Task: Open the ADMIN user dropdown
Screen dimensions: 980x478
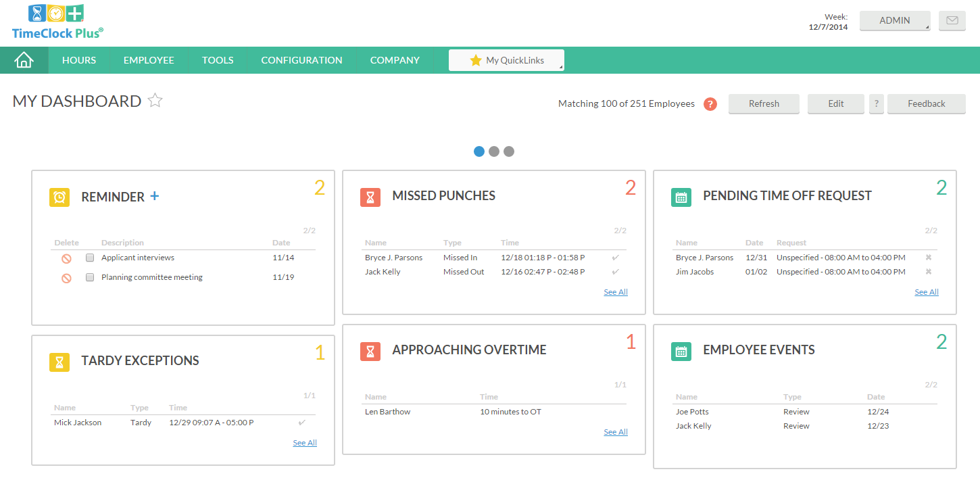Action: tap(894, 20)
